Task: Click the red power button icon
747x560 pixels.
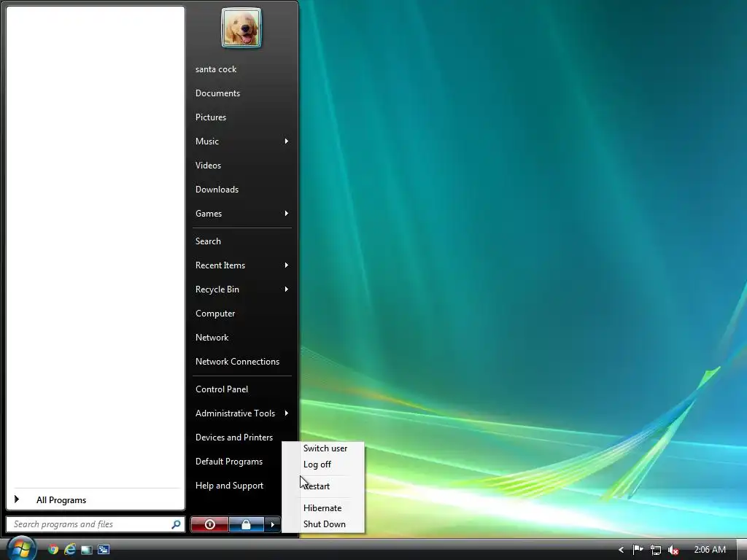Action: 209,524
